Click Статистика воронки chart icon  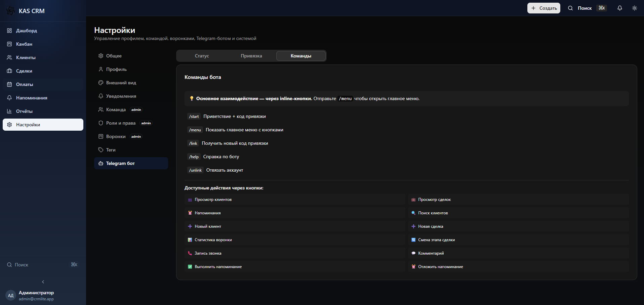click(190, 240)
